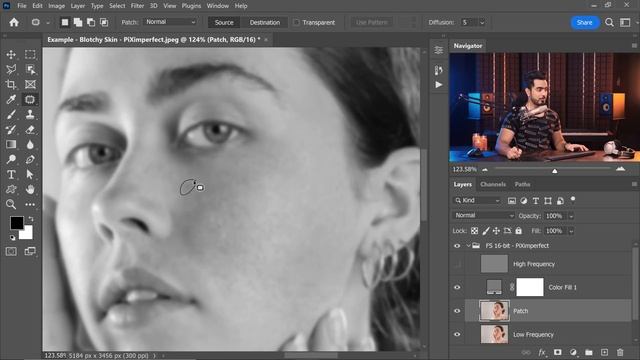Add a layer mask
This screenshot has height=360, width=640.
[558, 352]
